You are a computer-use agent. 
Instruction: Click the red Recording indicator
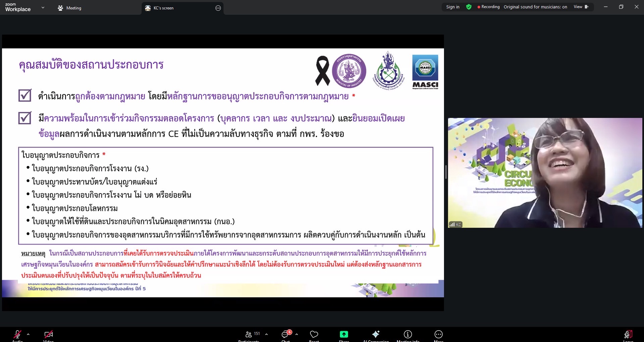tap(488, 7)
